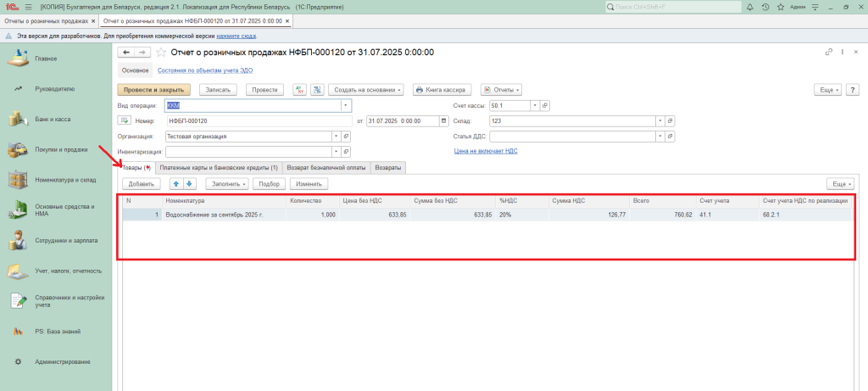Switch to the Возвраты tab
The height and width of the screenshot is (391, 868).
[x=388, y=168]
